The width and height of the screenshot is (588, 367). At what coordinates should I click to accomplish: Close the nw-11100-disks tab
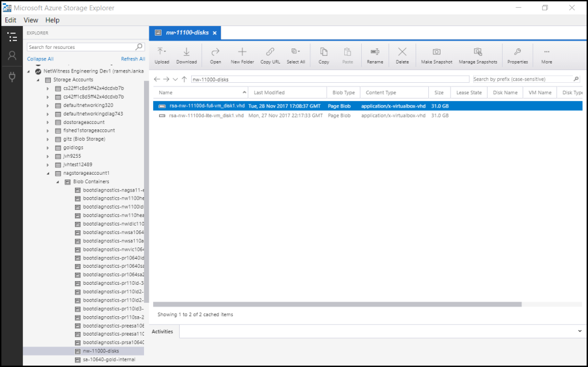[x=215, y=33]
